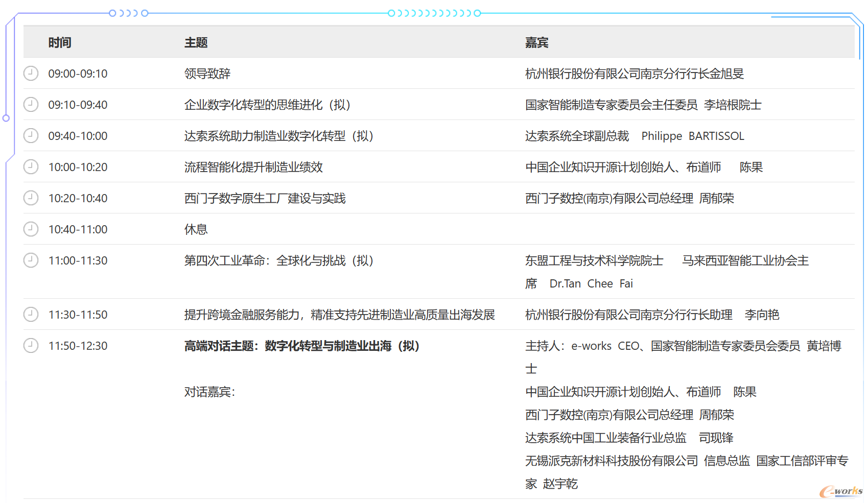
Task: Select the 10:40-11:00 time cell
Action: (x=78, y=229)
